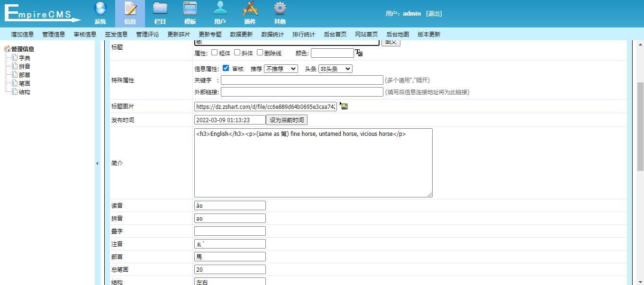Select 结构 in the sidebar tree
Screen dimensions: 644x285
(25, 92)
